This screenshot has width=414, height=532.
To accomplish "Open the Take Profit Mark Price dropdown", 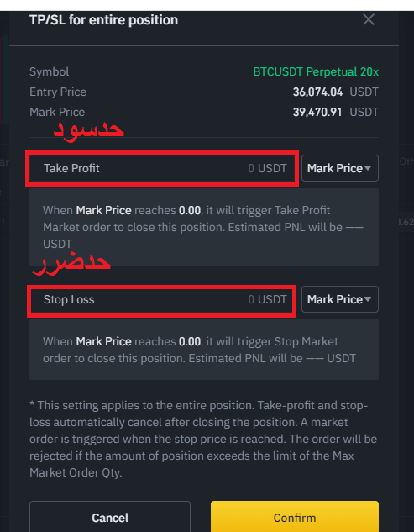I will (x=340, y=168).
